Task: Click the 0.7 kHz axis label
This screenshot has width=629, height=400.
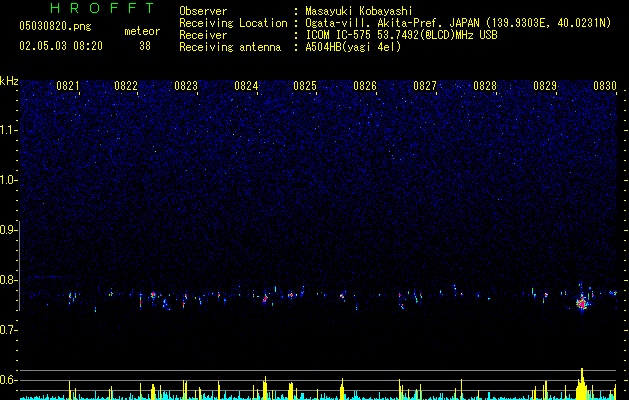Action: click(x=9, y=330)
